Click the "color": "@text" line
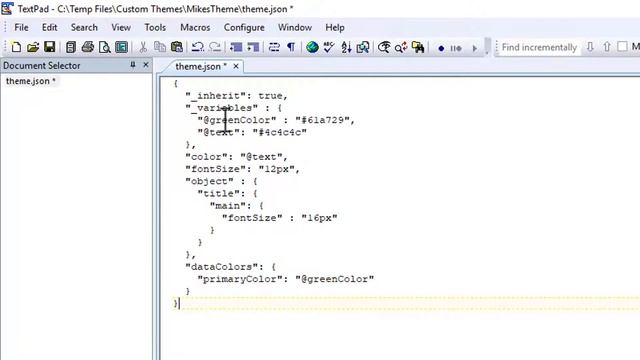Viewport: 640px width, 360px height. click(x=236, y=157)
